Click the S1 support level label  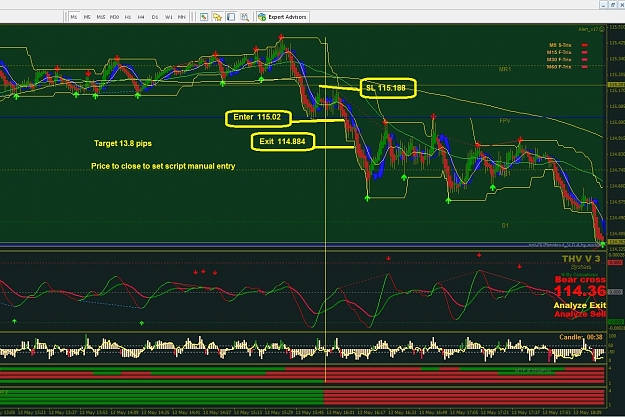click(505, 226)
